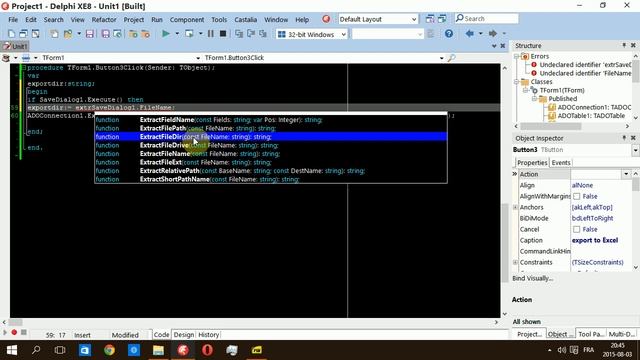Select the Unit1 editor tab
The height and width of the screenshot is (360, 640).
tap(15, 46)
